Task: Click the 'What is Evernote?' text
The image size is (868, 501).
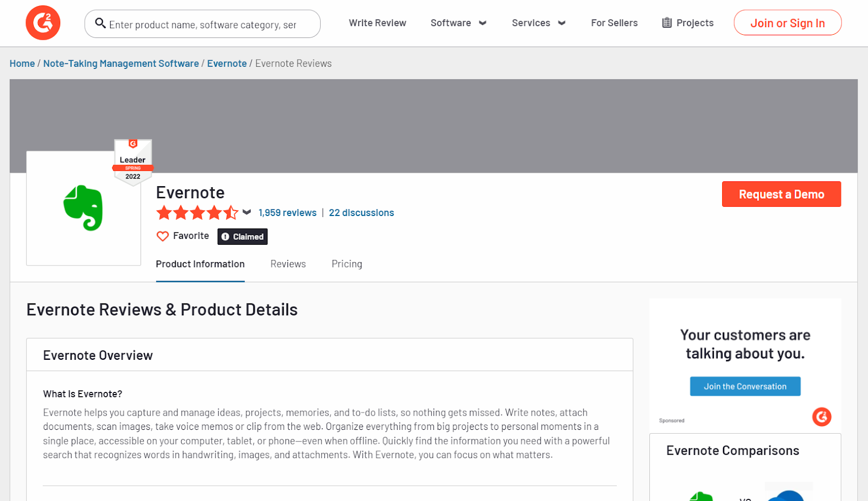Action: (82, 394)
